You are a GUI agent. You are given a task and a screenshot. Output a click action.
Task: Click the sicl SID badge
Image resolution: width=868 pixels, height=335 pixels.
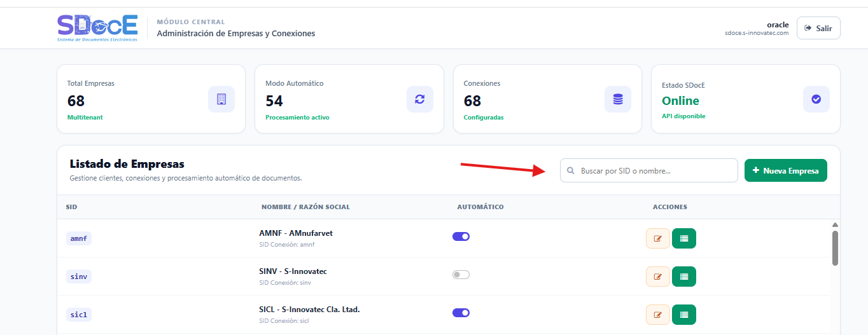click(79, 315)
